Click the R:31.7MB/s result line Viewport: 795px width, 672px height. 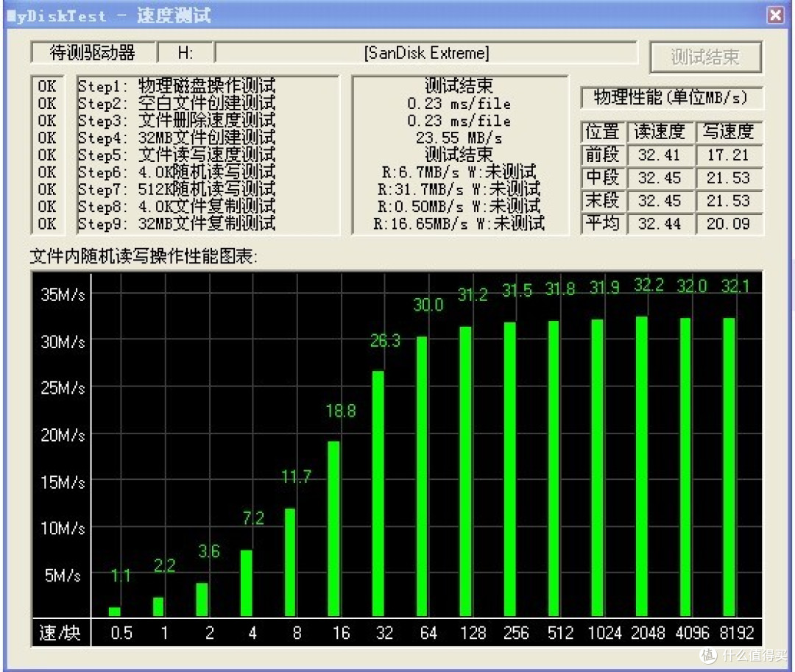[x=459, y=190]
